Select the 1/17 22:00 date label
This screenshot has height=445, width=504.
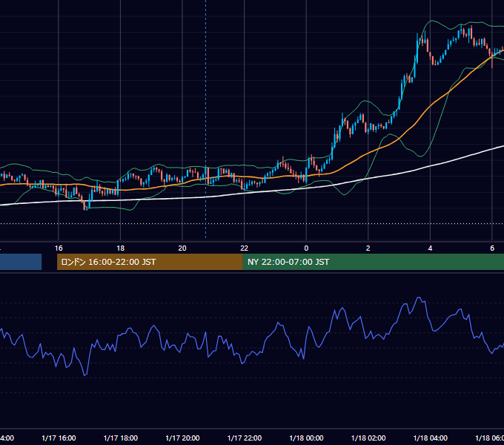(x=245, y=438)
